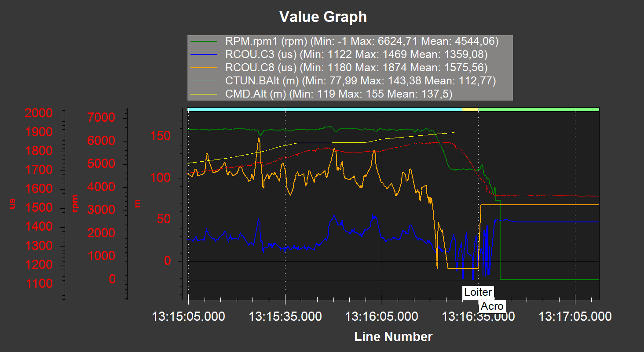The width and height of the screenshot is (644, 352).
Task: Click the cyan flight mode bar segment
Action: coord(325,109)
